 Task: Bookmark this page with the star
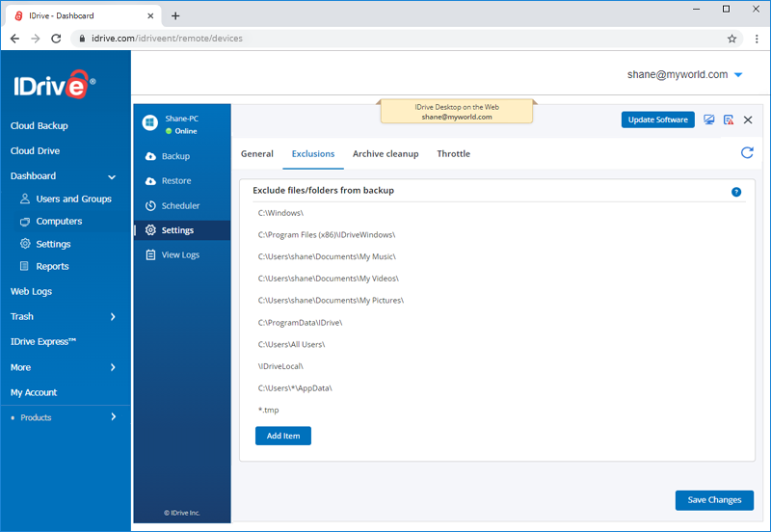point(731,39)
